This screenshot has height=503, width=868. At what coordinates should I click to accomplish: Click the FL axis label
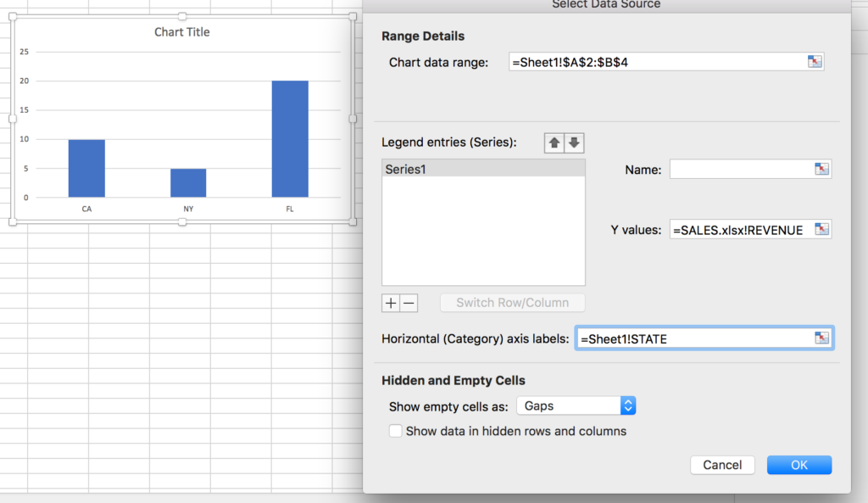[290, 209]
